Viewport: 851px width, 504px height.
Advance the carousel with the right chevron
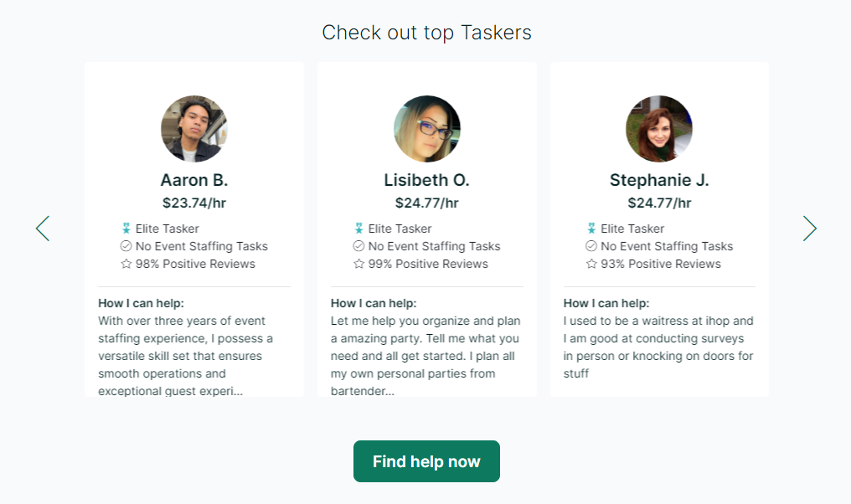(809, 228)
